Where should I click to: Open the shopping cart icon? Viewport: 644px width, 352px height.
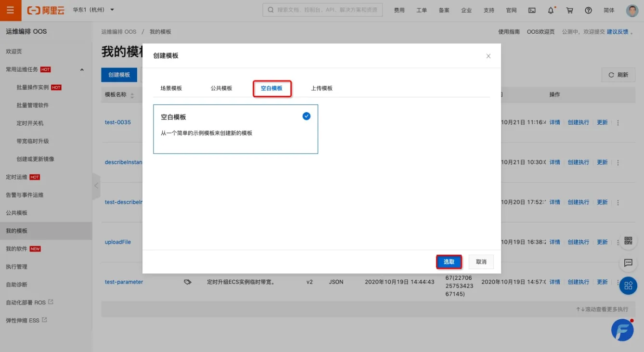pyautogui.click(x=570, y=10)
